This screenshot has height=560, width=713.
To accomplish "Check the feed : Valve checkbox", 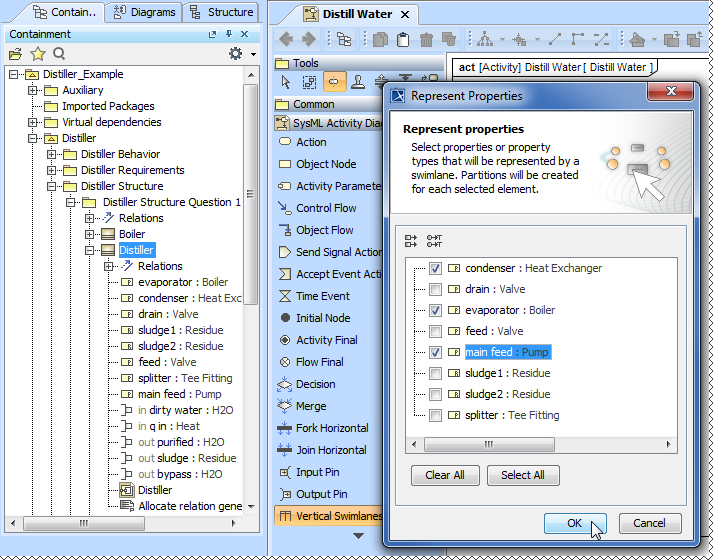I will [435, 331].
